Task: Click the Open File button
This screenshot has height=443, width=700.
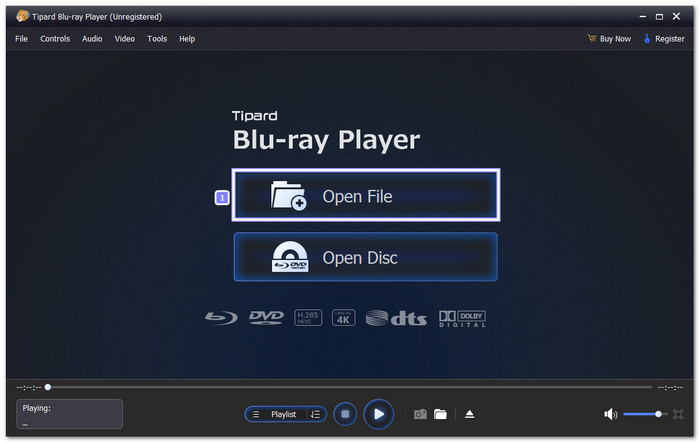Action: point(366,195)
